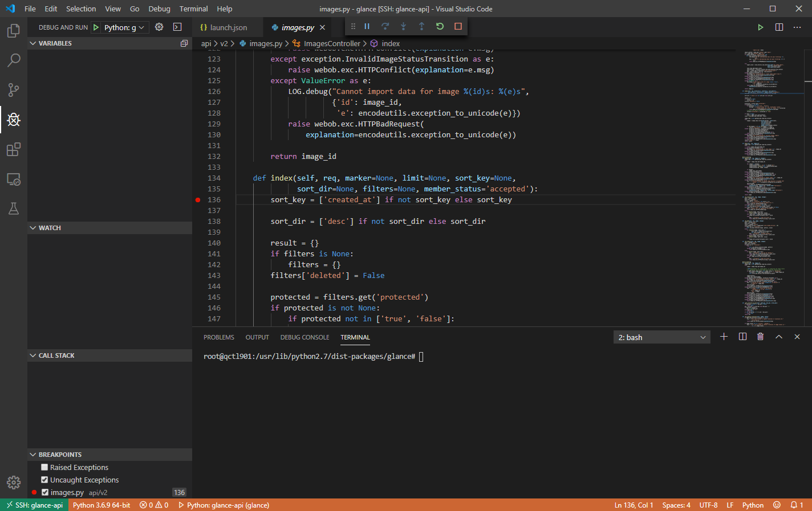Toggle Raised Exceptions breakpoint
The image size is (812, 511).
44,467
